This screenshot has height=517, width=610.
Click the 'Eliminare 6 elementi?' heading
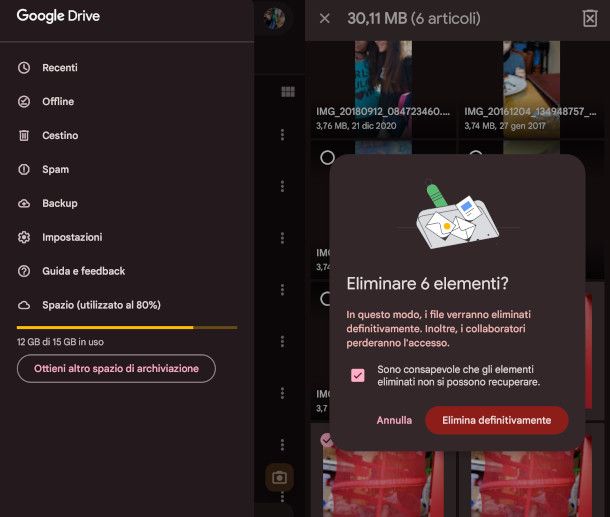427,284
